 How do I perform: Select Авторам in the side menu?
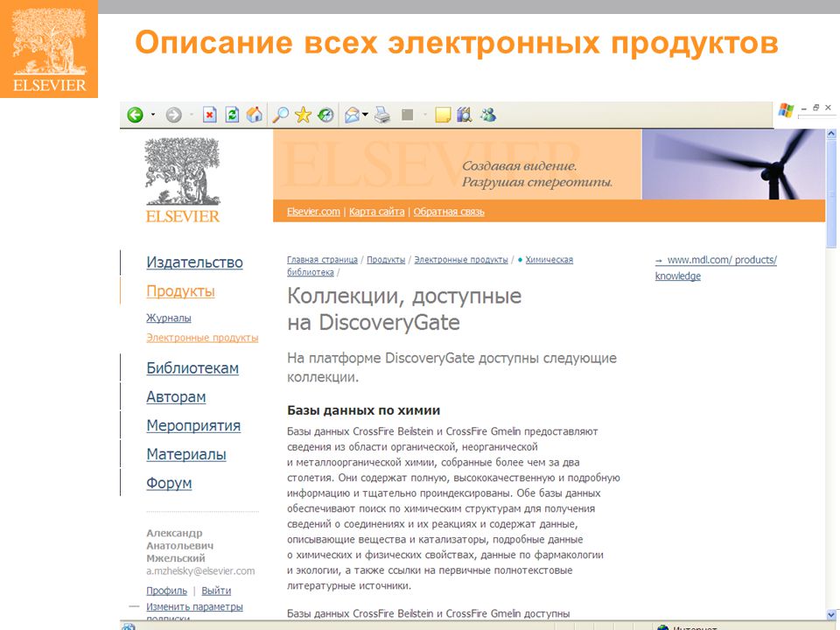[176, 397]
